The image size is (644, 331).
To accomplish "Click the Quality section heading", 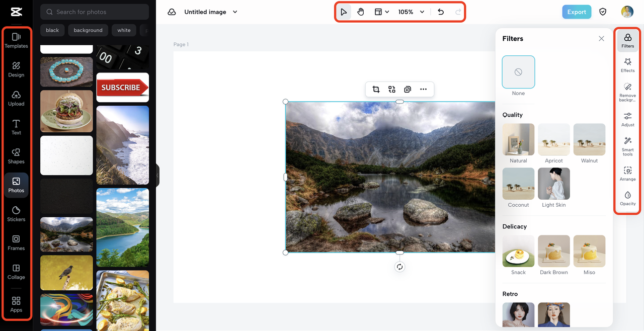I will pyautogui.click(x=513, y=115).
